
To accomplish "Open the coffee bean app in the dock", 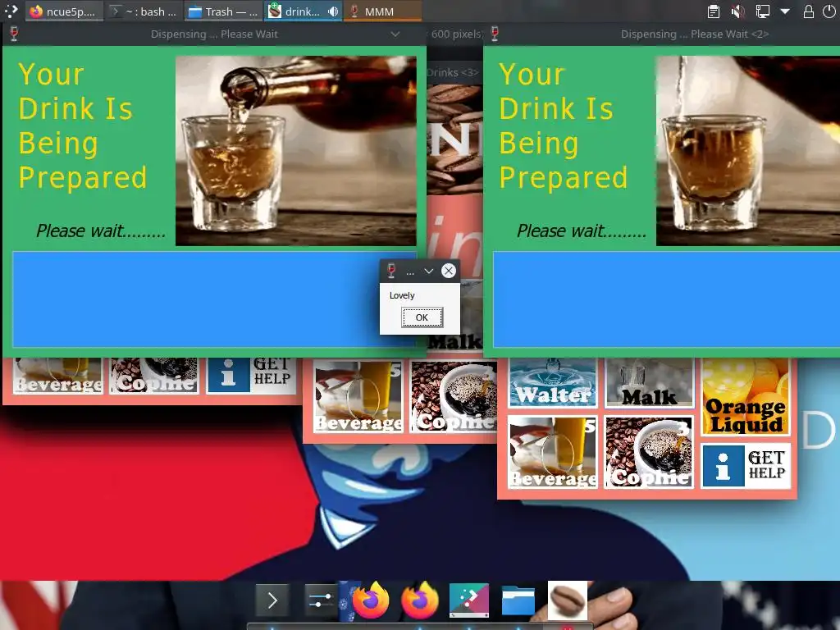I will 568,600.
